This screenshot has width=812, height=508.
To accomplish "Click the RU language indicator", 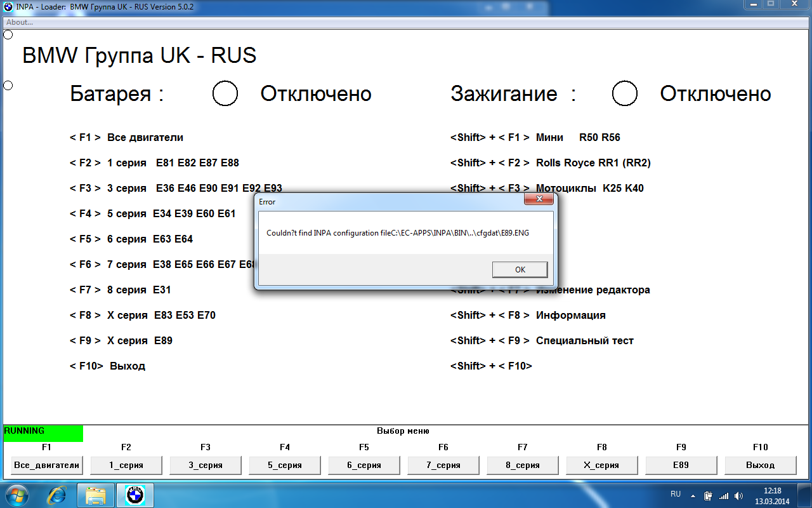I will pos(676,494).
